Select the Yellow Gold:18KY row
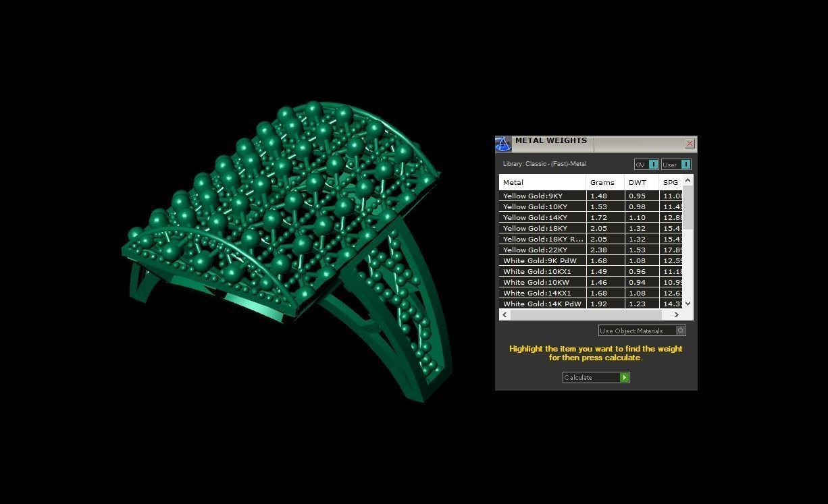Screen dimensions: 828x504 click(x=591, y=228)
